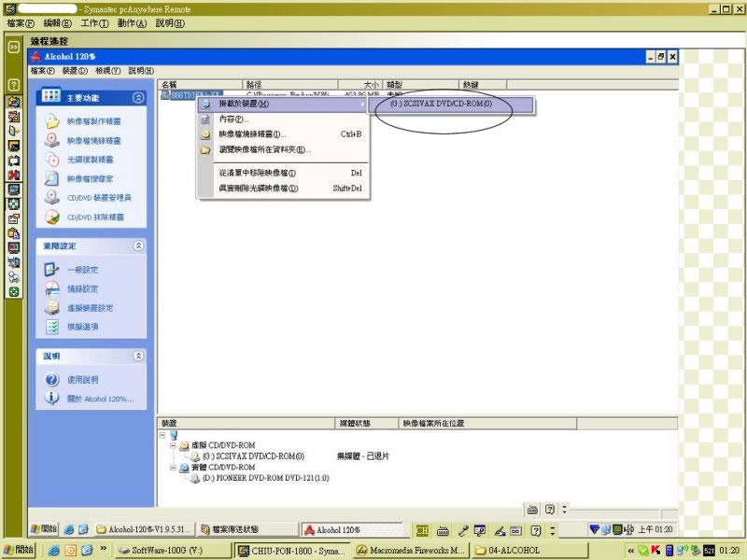The image size is (747, 560).
Task: Open pcAnywhere 動作(A) menu
Action: [132, 22]
